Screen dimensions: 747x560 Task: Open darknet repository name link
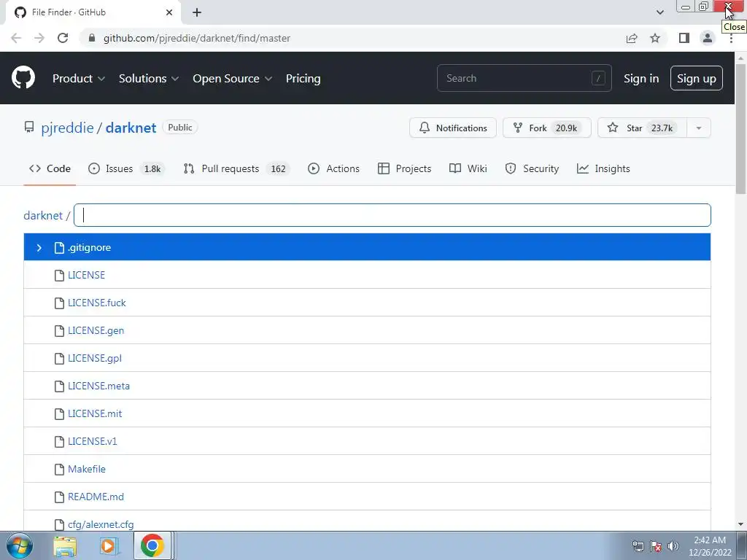pos(131,128)
